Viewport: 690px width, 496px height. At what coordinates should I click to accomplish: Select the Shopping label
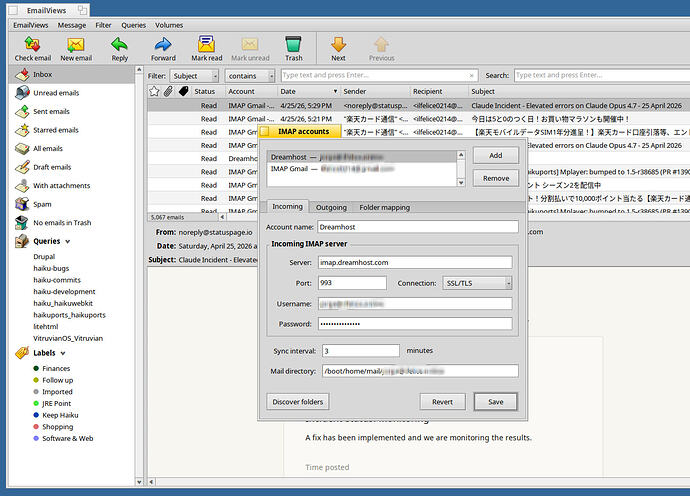(x=57, y=426)
